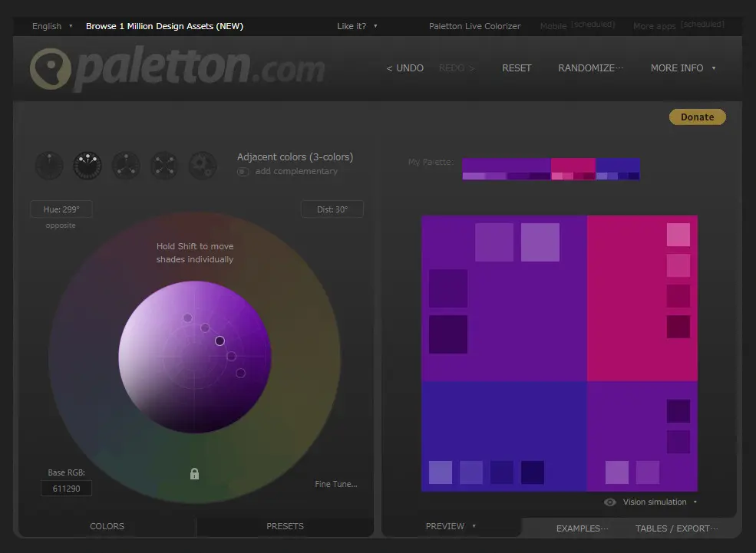Select the tetrad color scheme icon

[164, 165]
